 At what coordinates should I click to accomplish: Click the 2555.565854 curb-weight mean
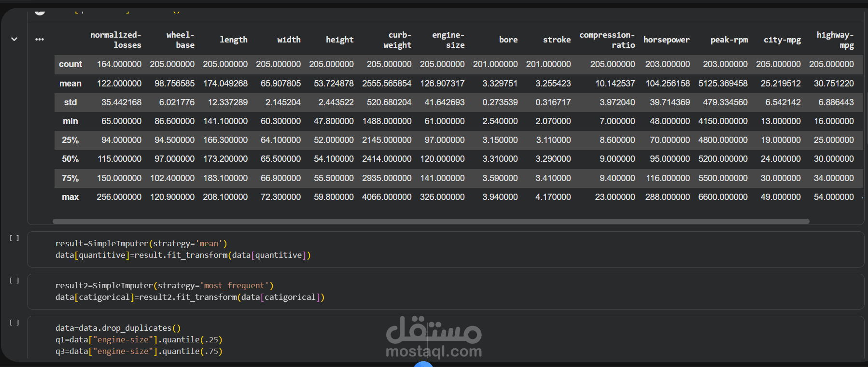tap(387, 84)
